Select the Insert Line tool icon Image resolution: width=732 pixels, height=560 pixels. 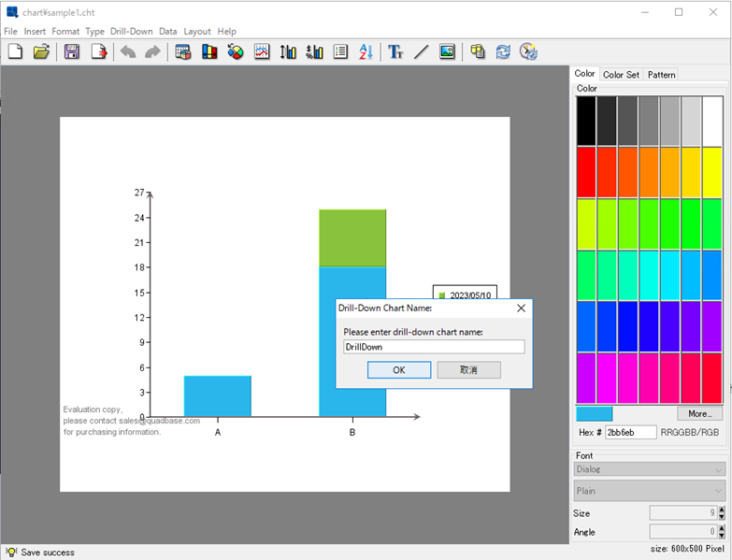[421, 52]
